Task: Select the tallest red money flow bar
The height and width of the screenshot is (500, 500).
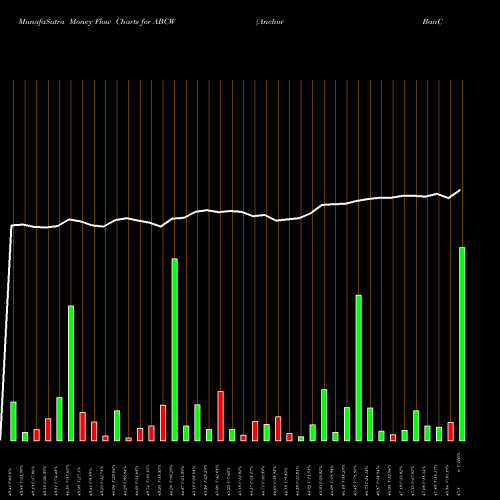Action: pos(221,416)
